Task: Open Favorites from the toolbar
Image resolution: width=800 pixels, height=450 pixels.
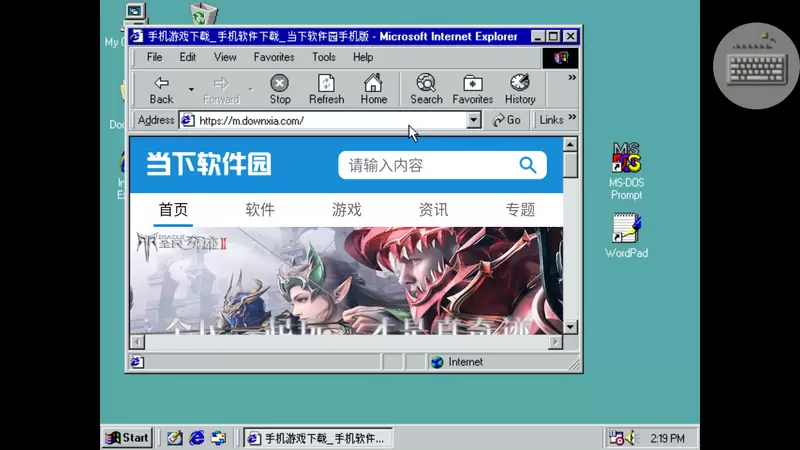Action: [x=472, y=88]
